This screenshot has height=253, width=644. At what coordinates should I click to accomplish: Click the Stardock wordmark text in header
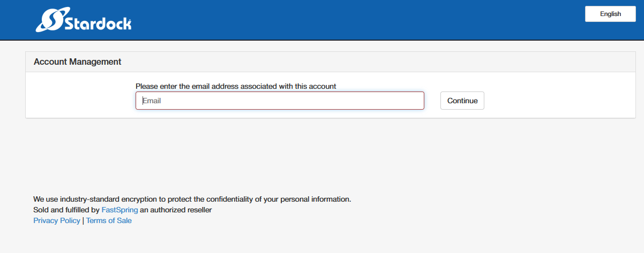pyautogui.click(x=98, y=24)
